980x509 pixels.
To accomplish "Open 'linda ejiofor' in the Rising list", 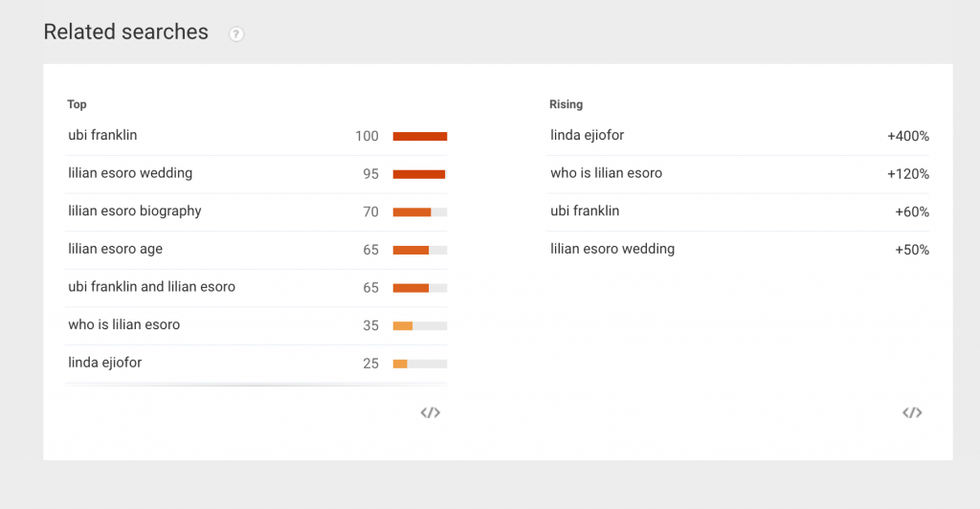I will click(588, 136).
